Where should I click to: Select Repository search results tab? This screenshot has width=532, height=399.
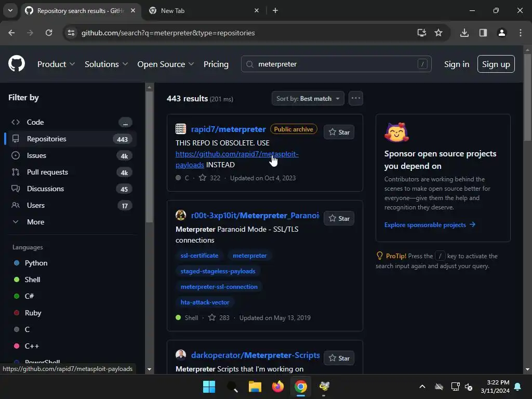[81, 10]
